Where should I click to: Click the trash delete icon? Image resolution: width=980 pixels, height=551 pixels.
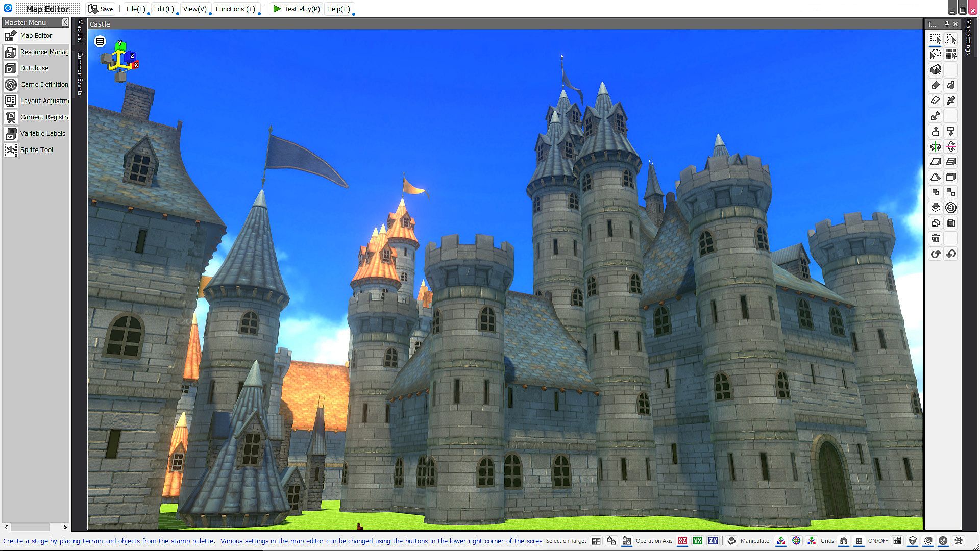tap(935, 238)
